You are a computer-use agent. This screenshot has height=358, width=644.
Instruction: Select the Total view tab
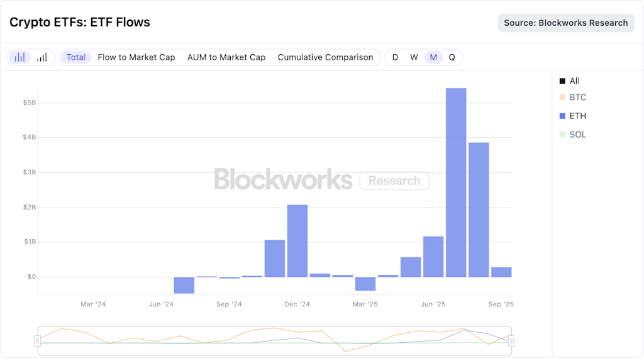pyautogui.click(x=76, y=57)
